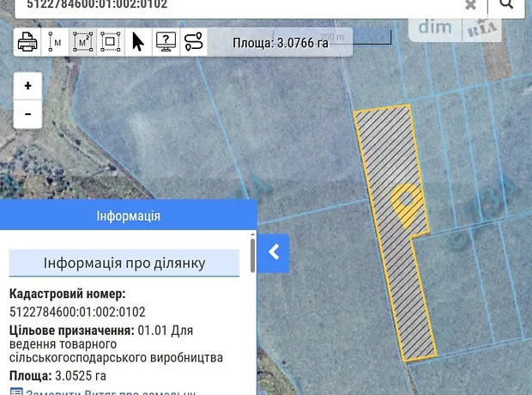Click the Інформація panel header

[x=128, y=216]
